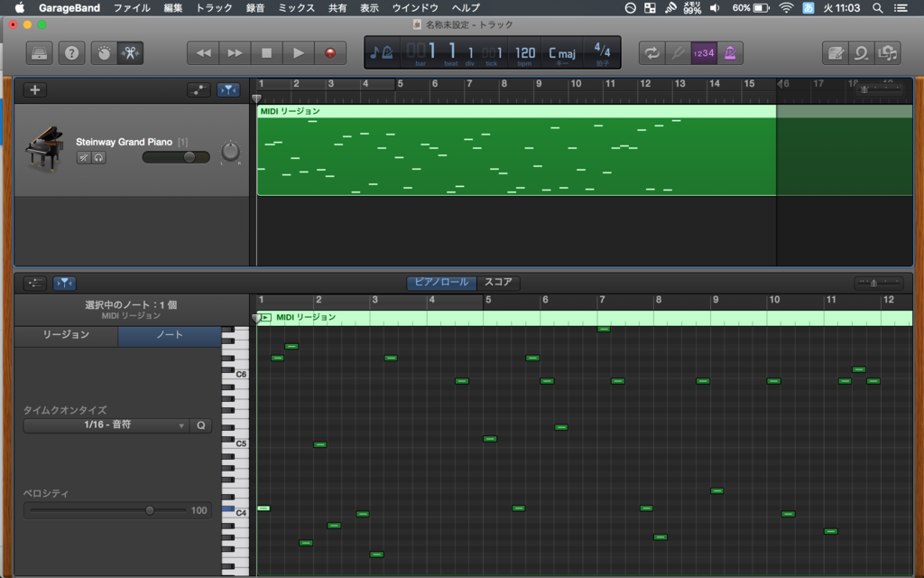The image size is (924, 578).
Task: Open the GarageBand application menu
Action: pyautogui.click(x=69, y=7)
